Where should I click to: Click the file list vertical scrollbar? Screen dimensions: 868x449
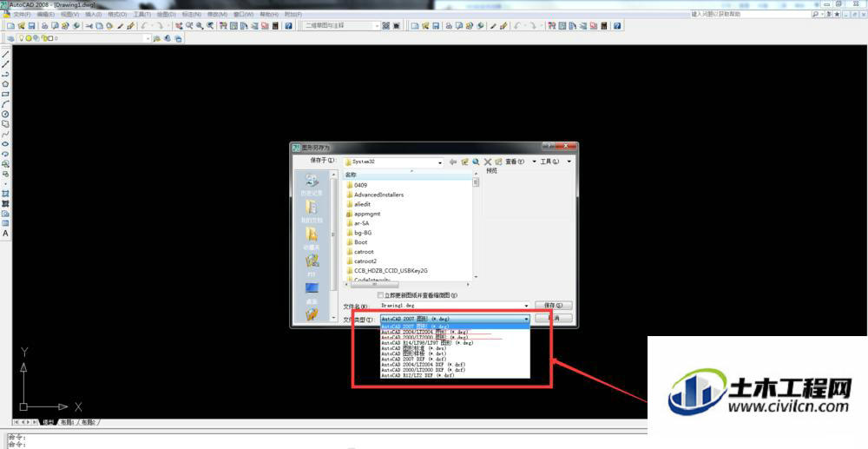476,227
